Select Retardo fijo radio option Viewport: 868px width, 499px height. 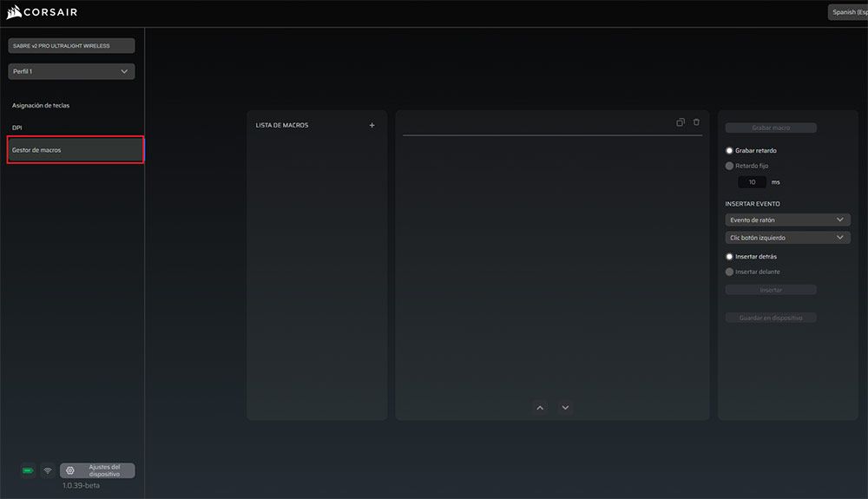coord(730,166)
